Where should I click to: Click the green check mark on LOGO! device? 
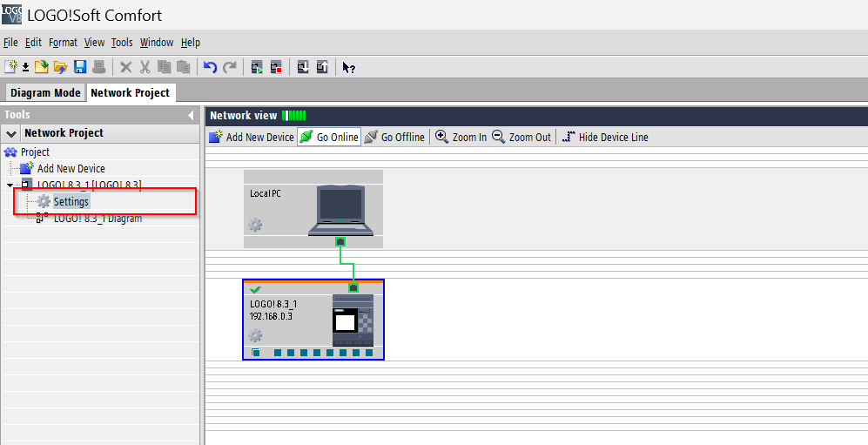(255, 289)
